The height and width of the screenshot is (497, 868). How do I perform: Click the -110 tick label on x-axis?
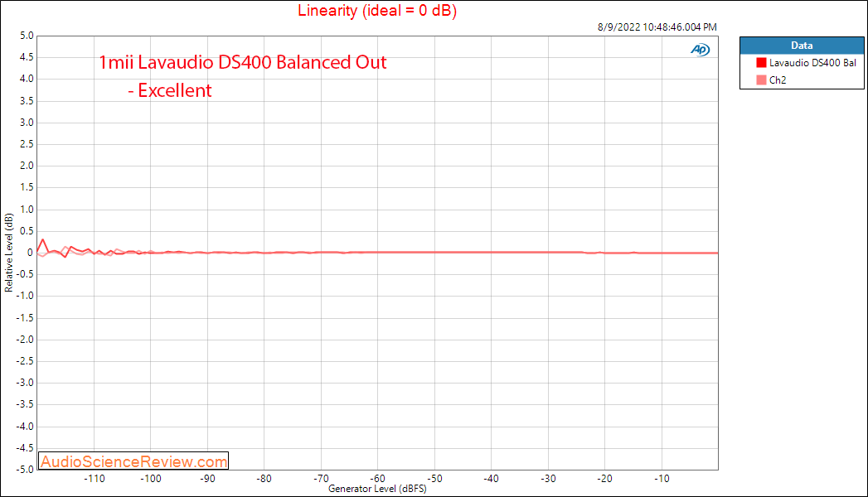(x=95, y=479)
